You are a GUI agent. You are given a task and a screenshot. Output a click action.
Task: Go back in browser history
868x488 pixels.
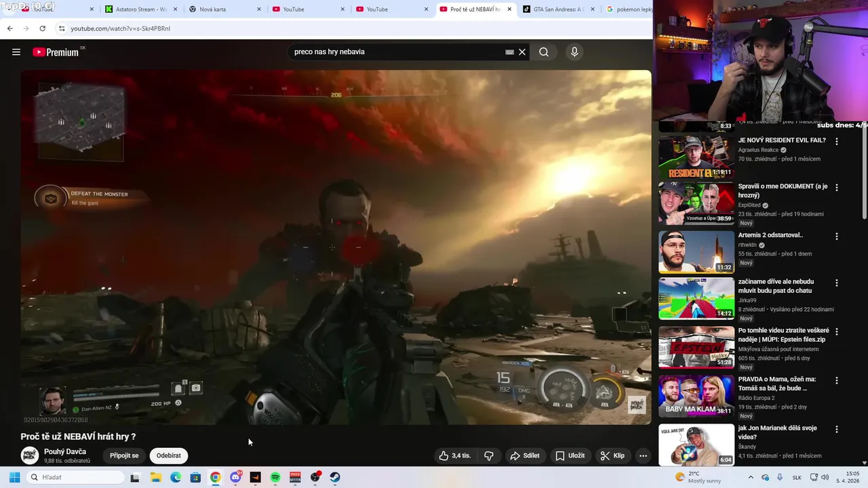(9, 28)
